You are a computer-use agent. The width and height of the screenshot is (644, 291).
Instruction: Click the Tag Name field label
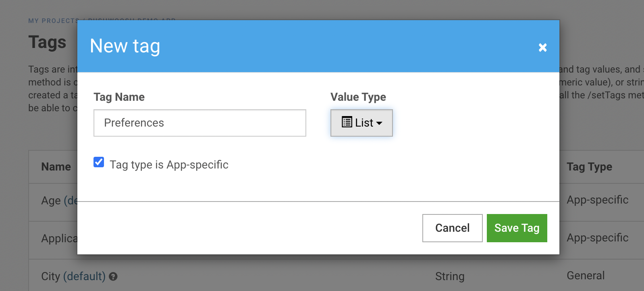coord(119,97)
